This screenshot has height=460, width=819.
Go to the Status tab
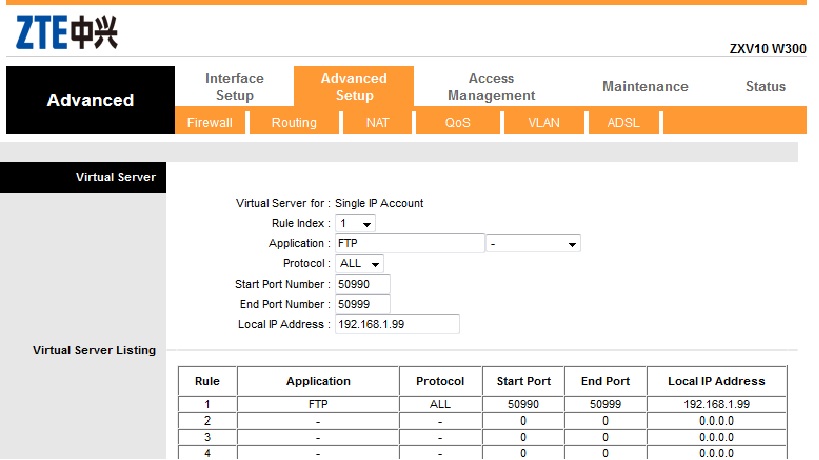765,86
